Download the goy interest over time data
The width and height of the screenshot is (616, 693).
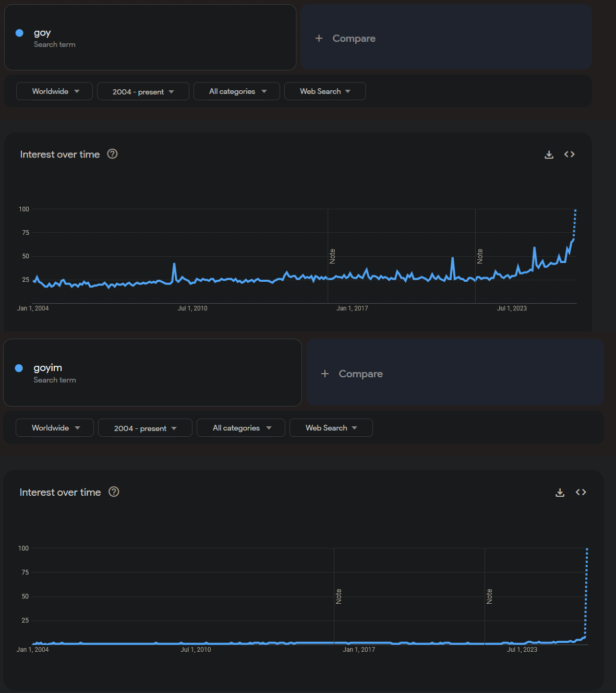(549, 154)
